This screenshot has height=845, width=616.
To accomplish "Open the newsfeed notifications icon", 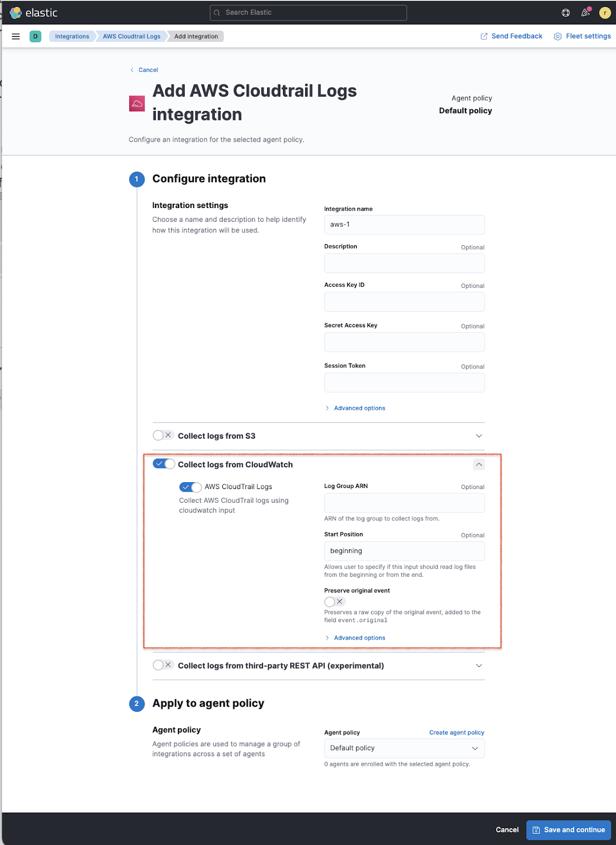I will tap(585, 12).
